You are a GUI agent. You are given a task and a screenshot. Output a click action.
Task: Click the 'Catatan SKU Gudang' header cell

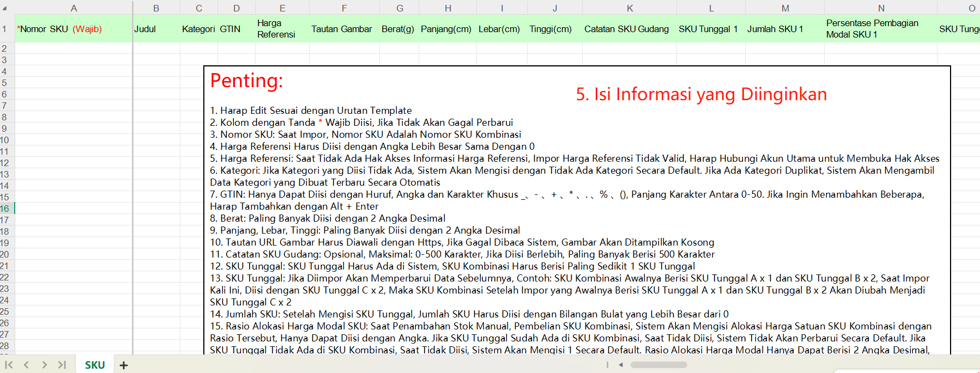630,29
